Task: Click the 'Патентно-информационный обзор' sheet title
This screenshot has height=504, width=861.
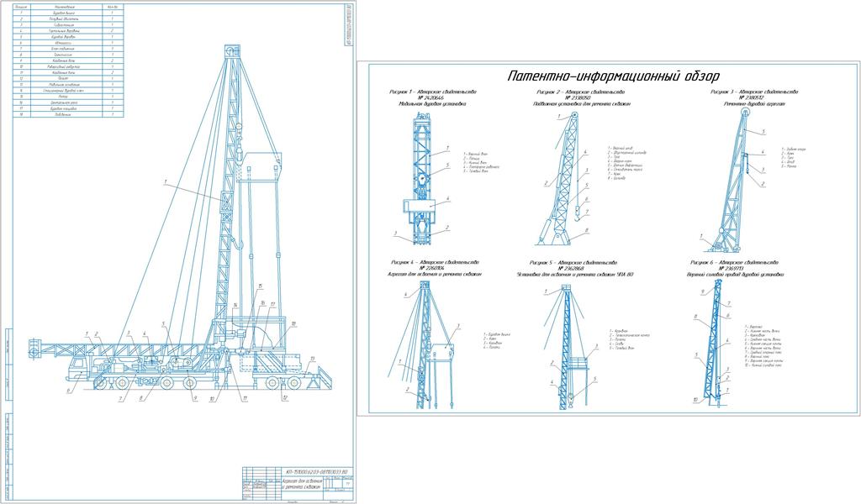Action: click(613, 76)
